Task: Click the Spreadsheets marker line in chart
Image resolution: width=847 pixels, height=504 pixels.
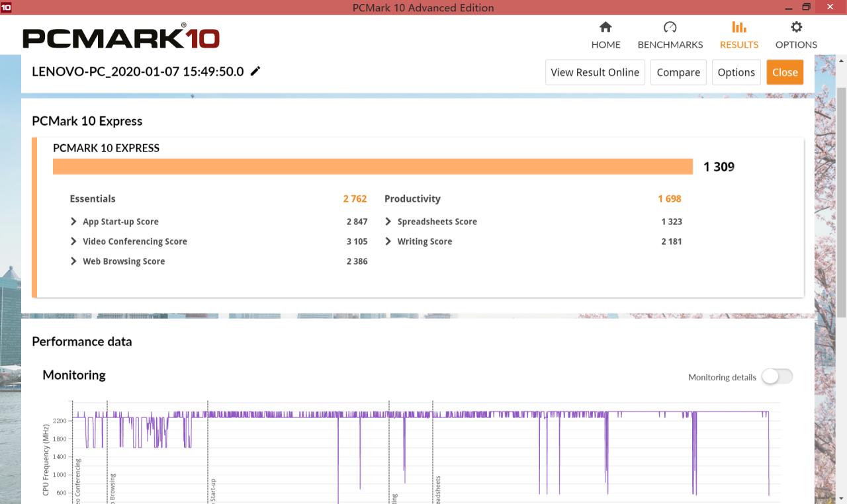Action: pyautogui.click(x=433, y=452)
